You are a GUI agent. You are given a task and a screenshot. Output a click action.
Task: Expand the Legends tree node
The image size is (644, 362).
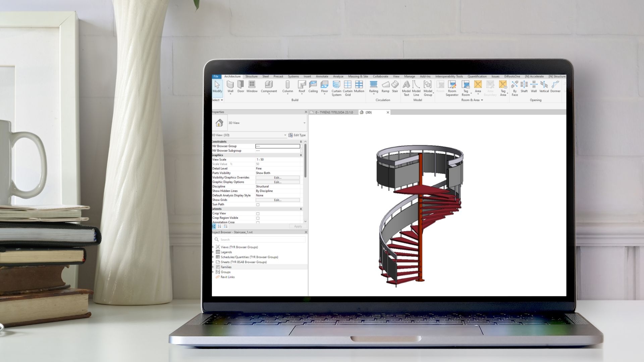pyautogui.click(x=213, y=252)
